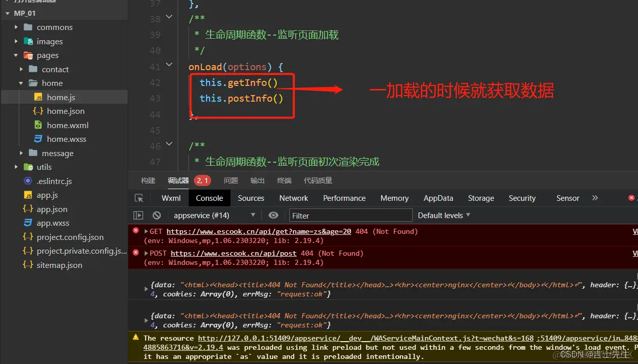This screenshot has height=364, width=638.
Task: Click the .eslintrc.js ESLint icon
Action: [x=28, y=181]
